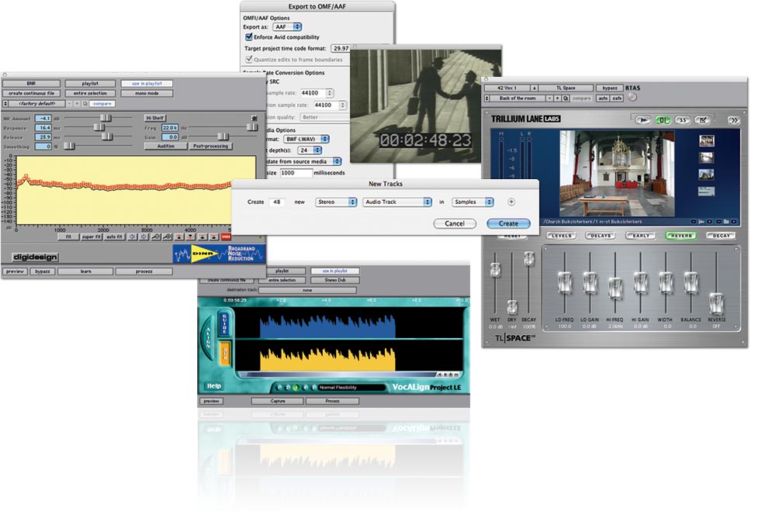Toggle the Hi Shelf filter button
Image resolution: width=776 pixels, height=532 pixels.
click(155, 118)
